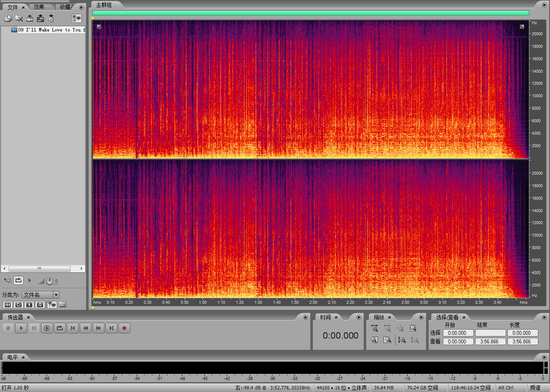
Task: Click the preview volume knob
Action: 49,281
